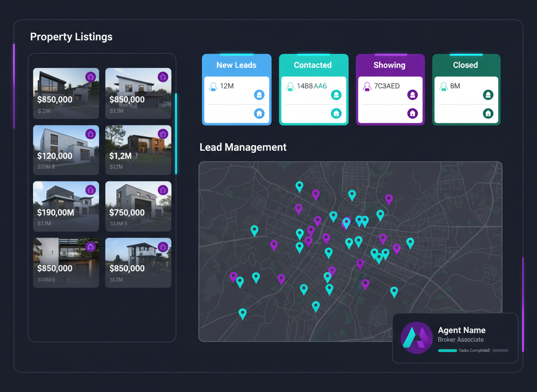Open the New Leads column header
The image size is (537, 392).
[236, 65]
